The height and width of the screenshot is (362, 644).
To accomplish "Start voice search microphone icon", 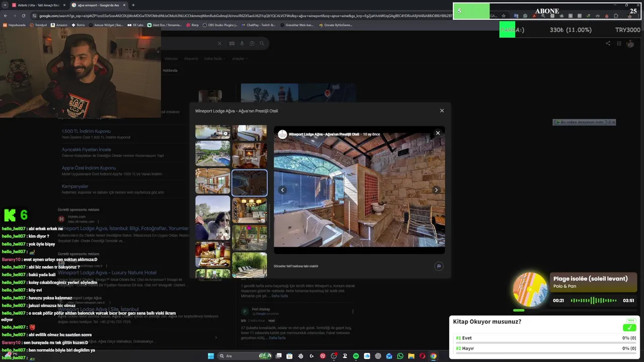I will tap(242, 44).
